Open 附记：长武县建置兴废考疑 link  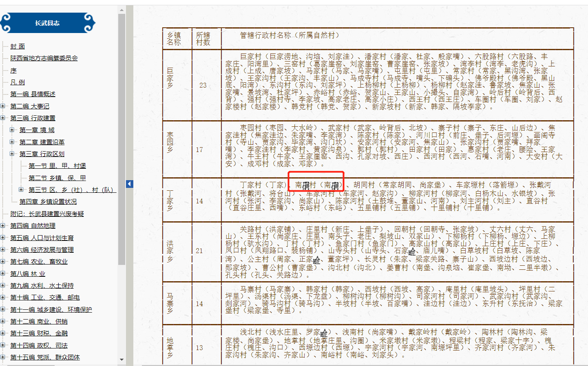[x=47, y=214]
